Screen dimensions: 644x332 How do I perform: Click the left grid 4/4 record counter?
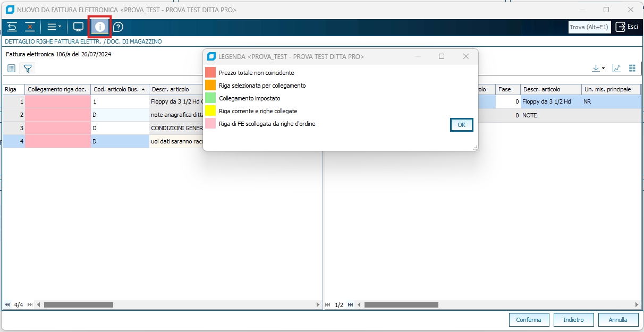(x=19, y=305)
